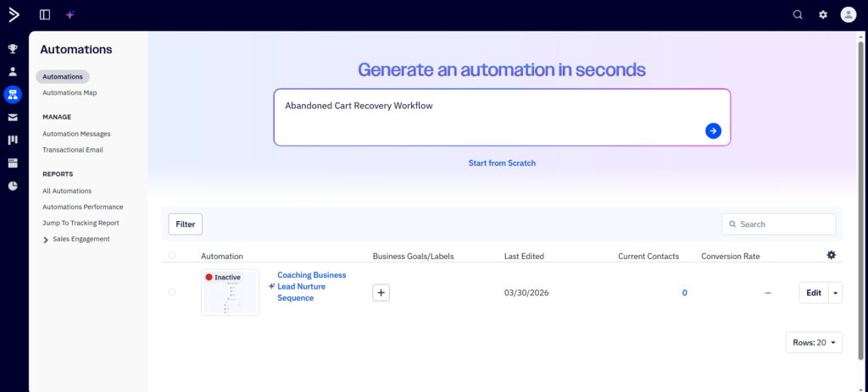Viewport: 868px width, 392px height.
Task: Open the AI sparkle assistant icon
Action: click(x=70, y=15)
